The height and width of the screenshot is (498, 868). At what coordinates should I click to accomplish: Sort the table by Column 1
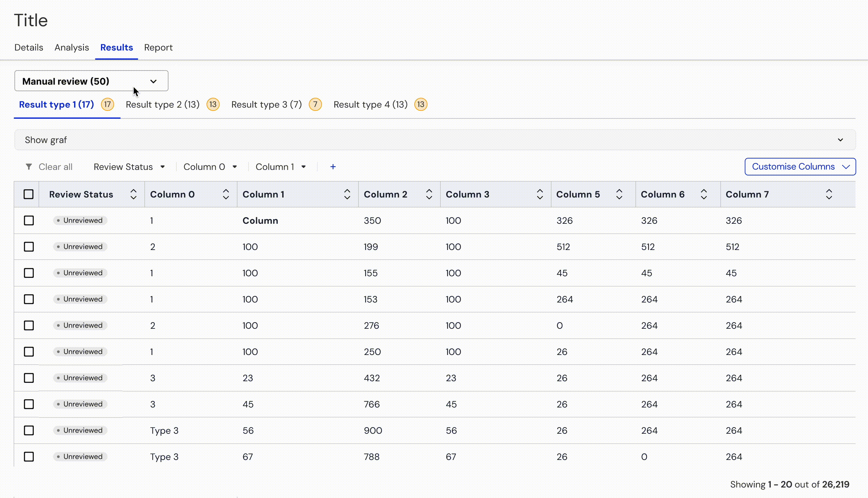tap(347, 194)
